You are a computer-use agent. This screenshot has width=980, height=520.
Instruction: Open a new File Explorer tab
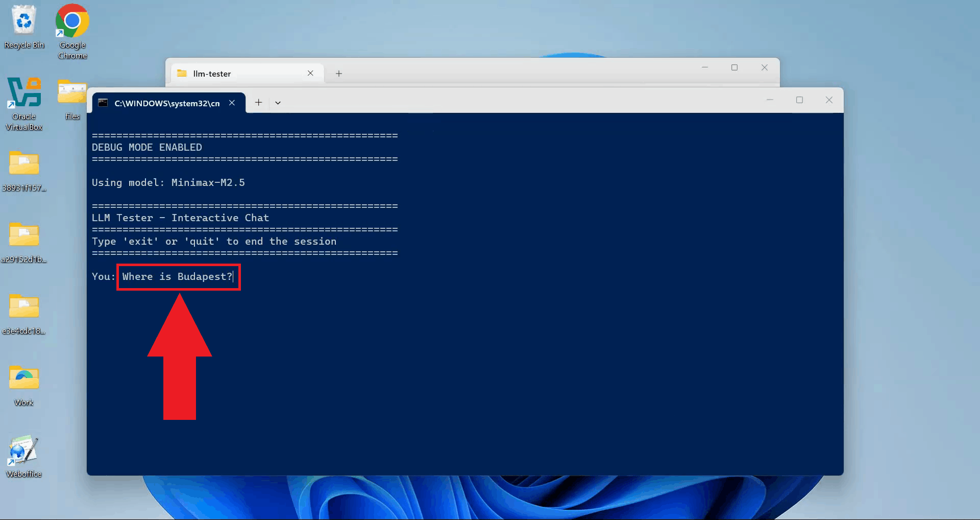[338, 74]
